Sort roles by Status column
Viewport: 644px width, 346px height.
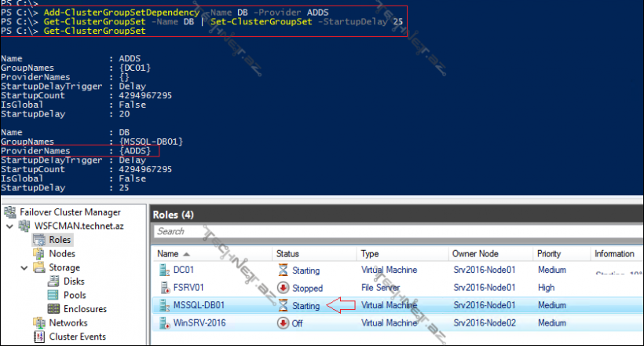click(289, 254)
